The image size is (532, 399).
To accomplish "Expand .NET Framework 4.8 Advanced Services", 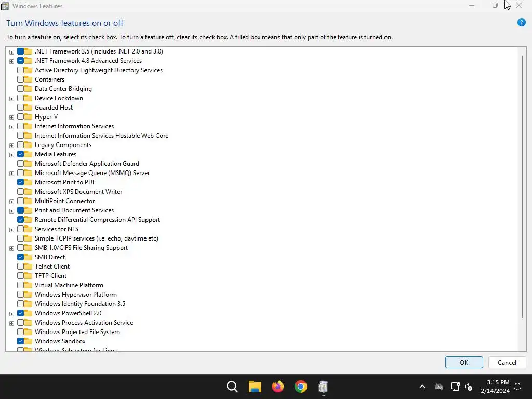I will click(11, 61).
